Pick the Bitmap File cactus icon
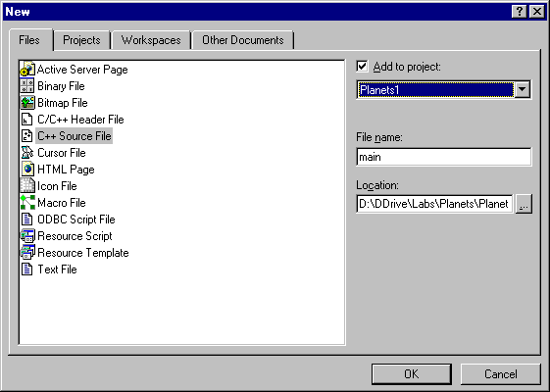 (x=27, y=103)
